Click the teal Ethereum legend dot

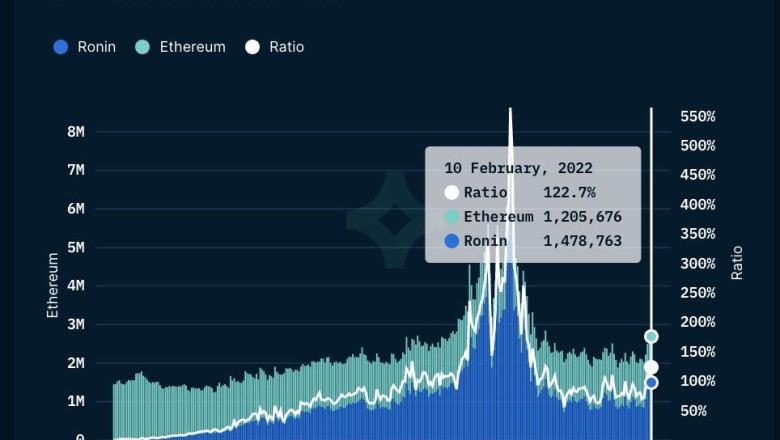(x=143, y=47)
